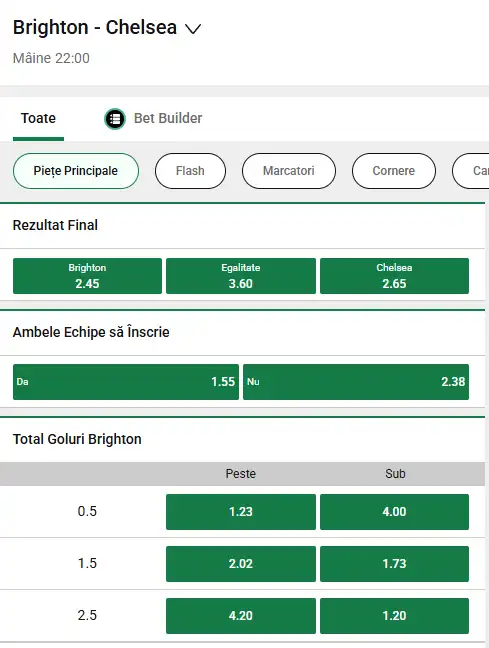The width and height of the screenshot is (489, 648).
Task: Select Sub 2.5 Brighton goals at 1.20
Action: coord(394,616)
